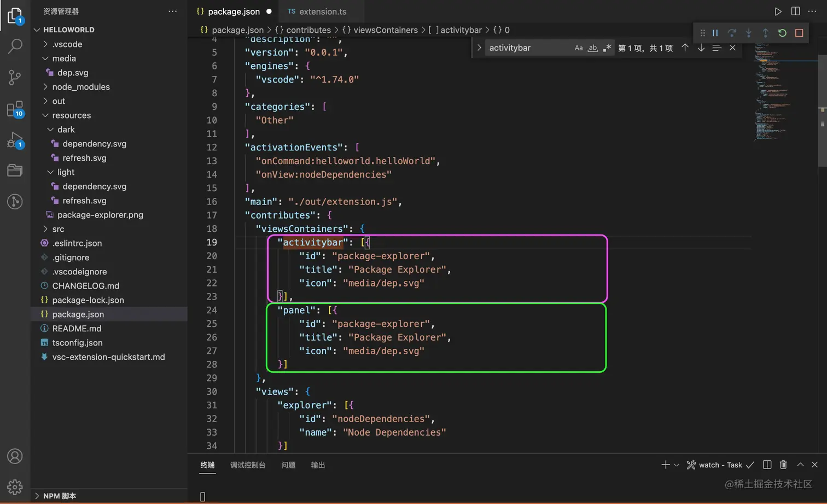Toggle Use Regular Expression in find
Image resolution: width=827 pixels, height=504 pixels.
(x=607, y=48)
